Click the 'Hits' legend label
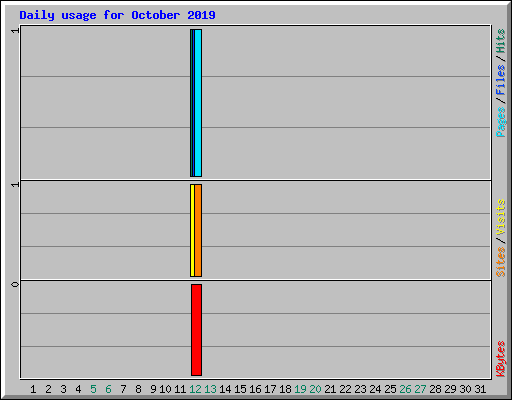The image size is (512, 400). pyautogui.click(x=500, y=41)
